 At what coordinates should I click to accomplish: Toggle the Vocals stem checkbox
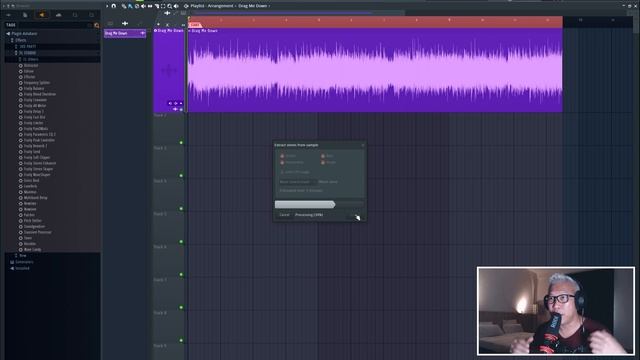pyautogui.click(x=323, y=162)
